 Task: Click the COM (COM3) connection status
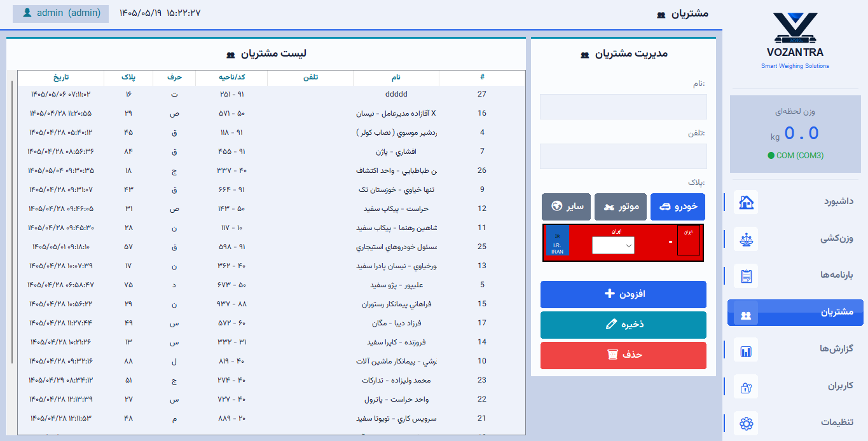795,155
